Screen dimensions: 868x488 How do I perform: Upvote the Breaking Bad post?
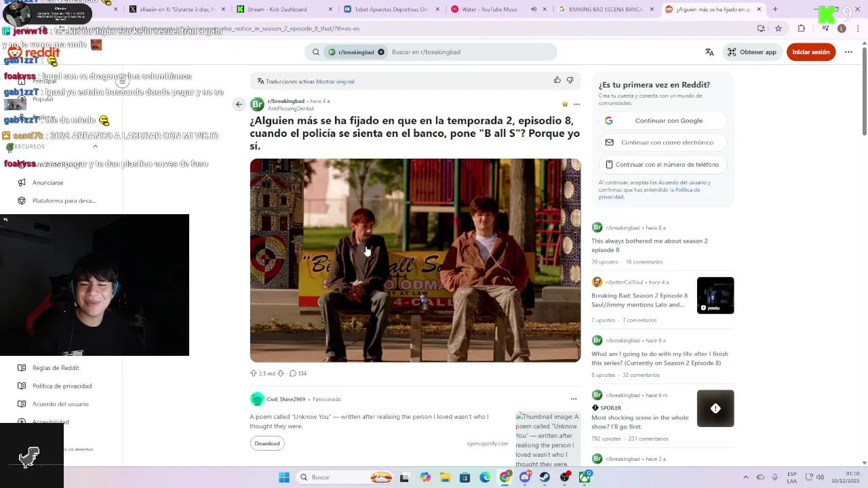[x=254, y=373]
